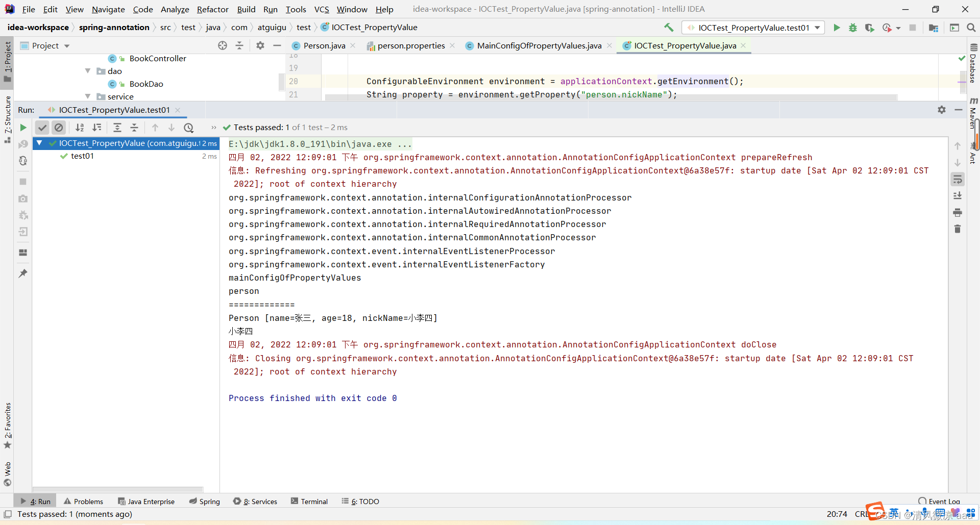
Task: Open Run panel settings gear
Action: coord(942,110)
